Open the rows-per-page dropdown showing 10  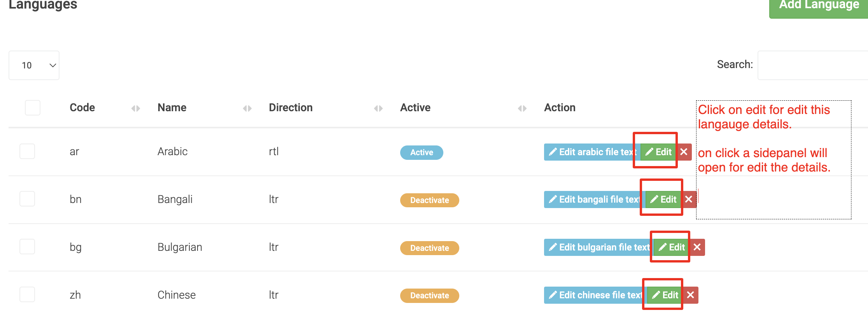click(x=34, y=65)
